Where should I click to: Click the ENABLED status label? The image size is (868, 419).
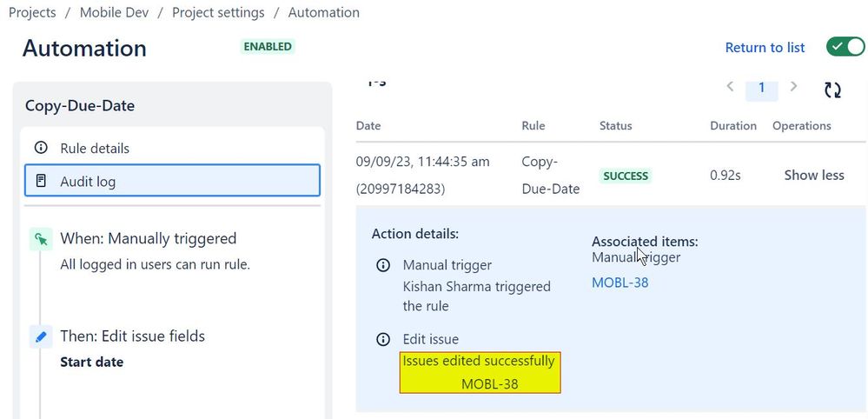(x=268, y=46)
